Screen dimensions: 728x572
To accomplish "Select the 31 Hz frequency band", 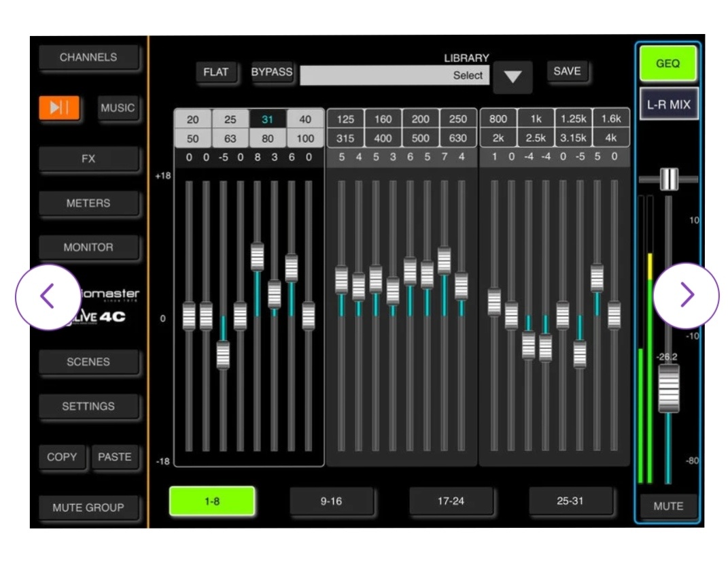I will [x=268, y=120].
